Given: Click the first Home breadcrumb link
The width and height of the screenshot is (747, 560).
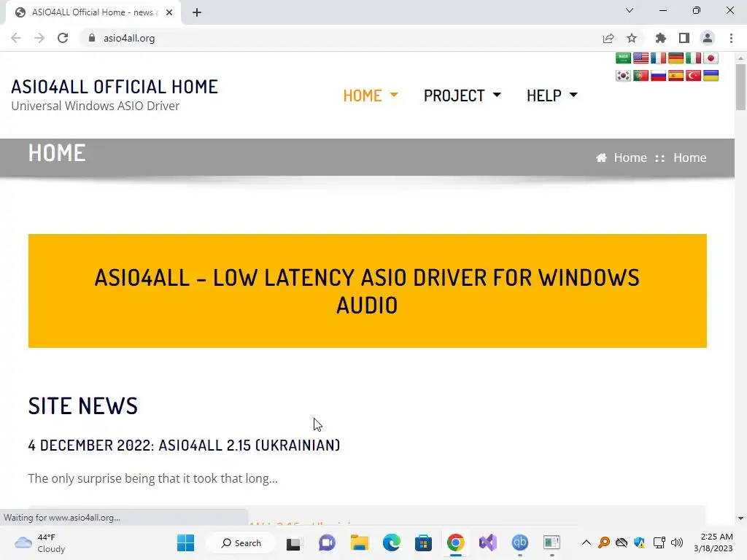Looking at the screenshot, I should [630, 157].
